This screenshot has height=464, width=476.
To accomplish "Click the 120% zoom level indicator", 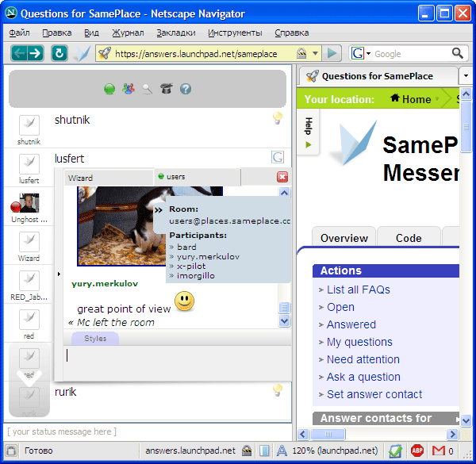I will coord(335,451).
